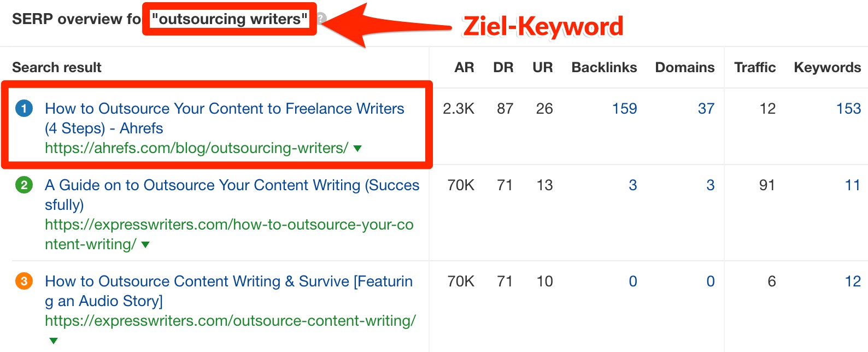Expand the how-to-outsource-your-content-writing URL arrow
868x352 pixels.
145,244
